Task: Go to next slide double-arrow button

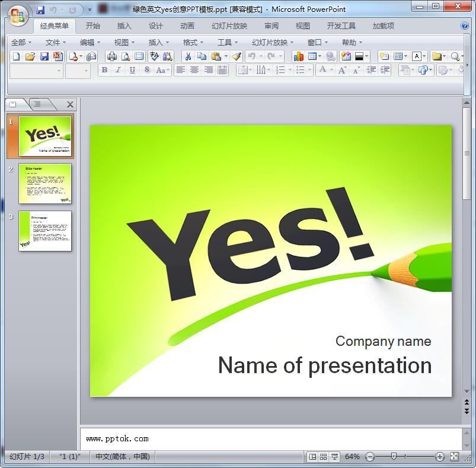Action: [x=467, y=411]
